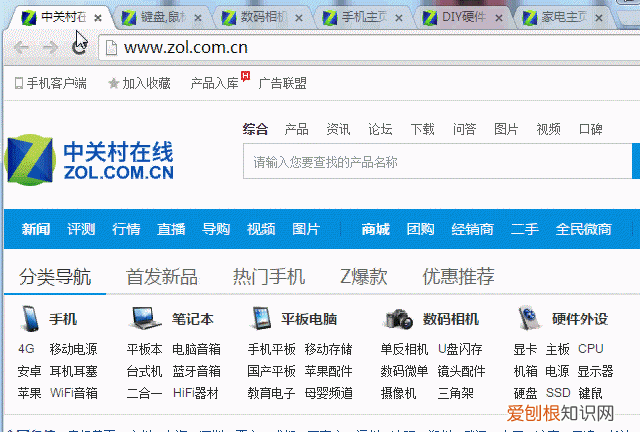Select the 下载 search category

pyautogui.click(x=422, y=129)
